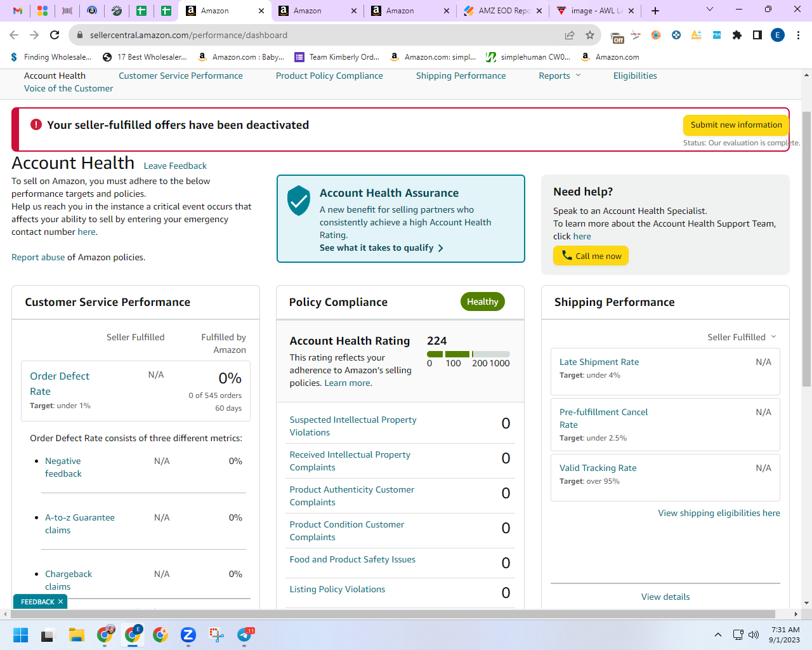The width and height of the screenshot is (812, 650).
Task: Open the Valid Tracking Rate metric
Action: point(598,468)
